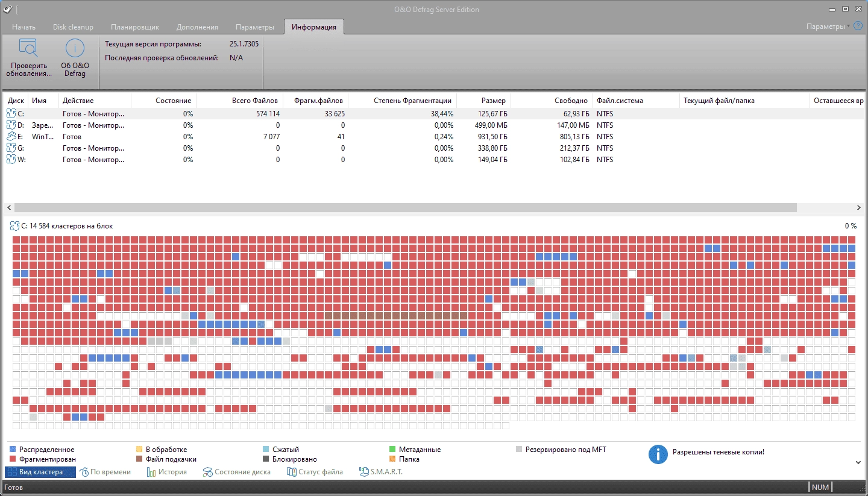Sort by the Всего Файлов column header
Viewport: 868px width, 496px height.
tap(239, 101)
